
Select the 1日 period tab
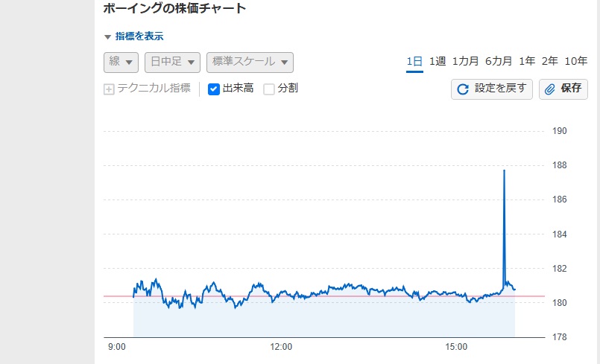(414, 61)
